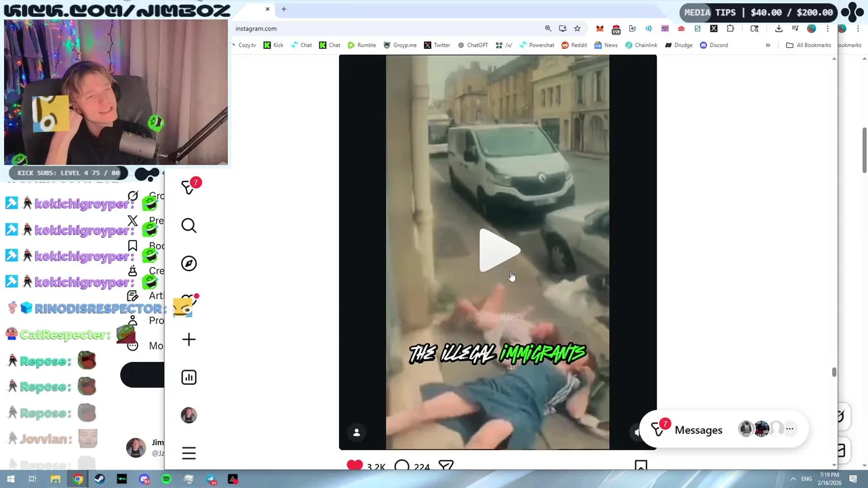
Task: Open the MetaMask fox extension
Action: (599, 28)
